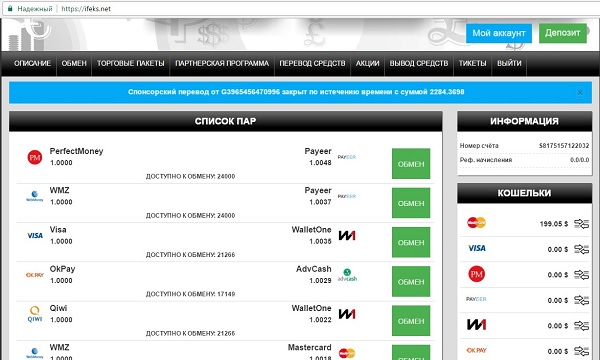Viewport: 600px width, 360px height.
Task: Click the Mastercard pair name at list bottom
Action: (x=310, y=347)
